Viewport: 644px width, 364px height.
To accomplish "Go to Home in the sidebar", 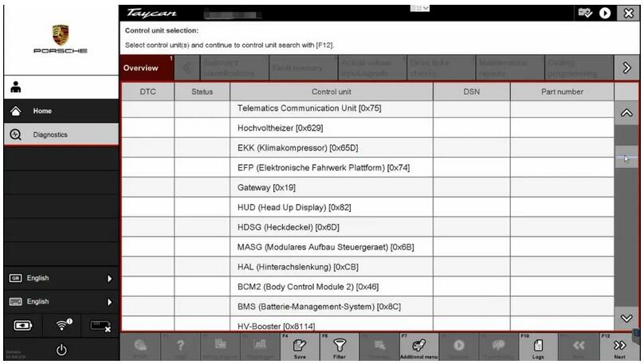I will [61, 111].
